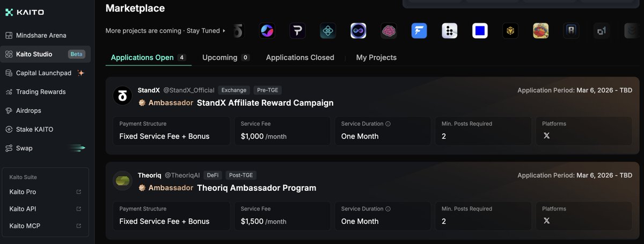Viewport: 644px width, 244px height.
Task: Click the blue square project icon
Action: coord(480,31)
